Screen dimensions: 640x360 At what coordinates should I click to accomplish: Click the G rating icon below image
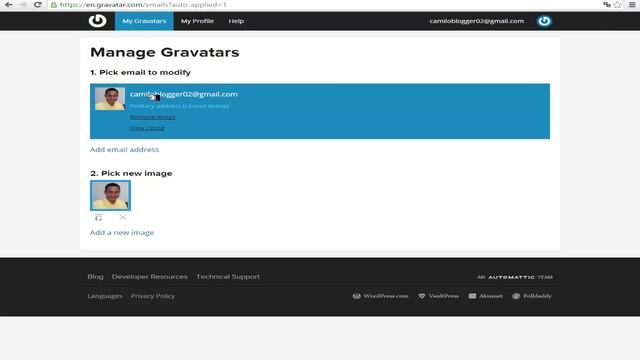click(98, 218)
